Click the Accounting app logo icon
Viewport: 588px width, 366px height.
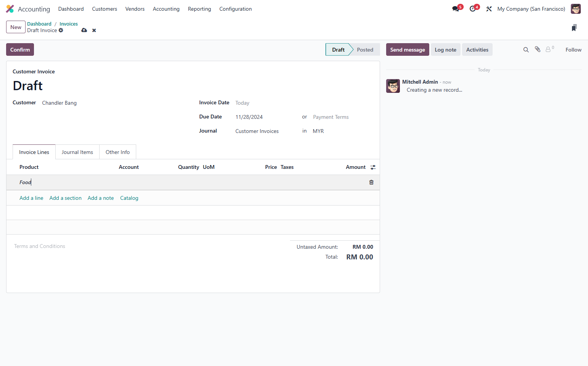pyautogui.click(x=10, y=9)
